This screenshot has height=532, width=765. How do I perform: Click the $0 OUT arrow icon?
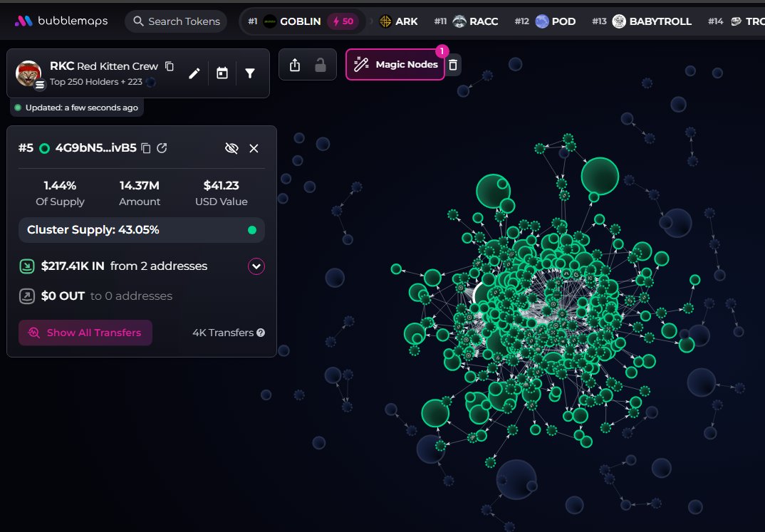tap(27, 296)
